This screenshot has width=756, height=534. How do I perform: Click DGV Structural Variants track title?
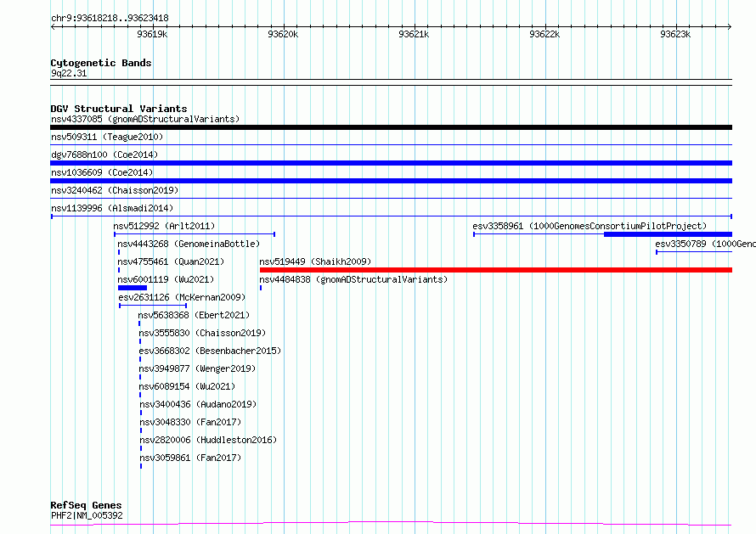coord(119,109)
